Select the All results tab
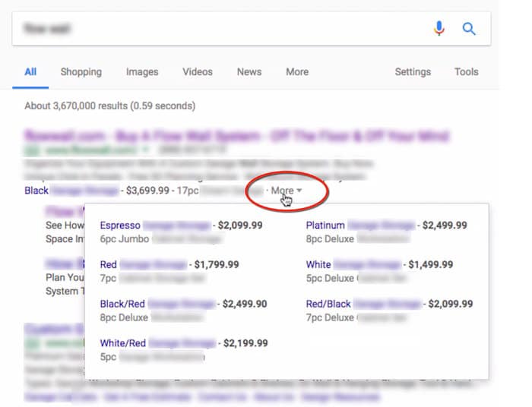This screenshot has width=532, height=407. click(x=30, y=72)
